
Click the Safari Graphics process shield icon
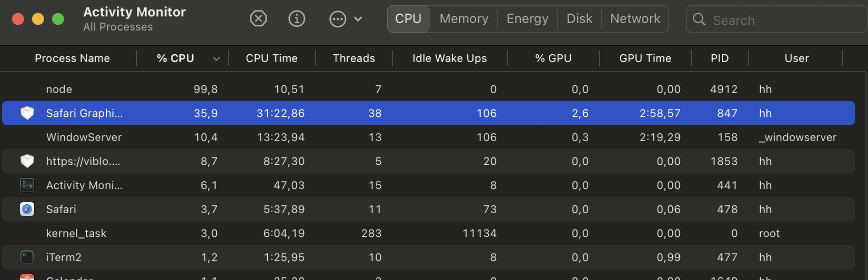(27, 113)
